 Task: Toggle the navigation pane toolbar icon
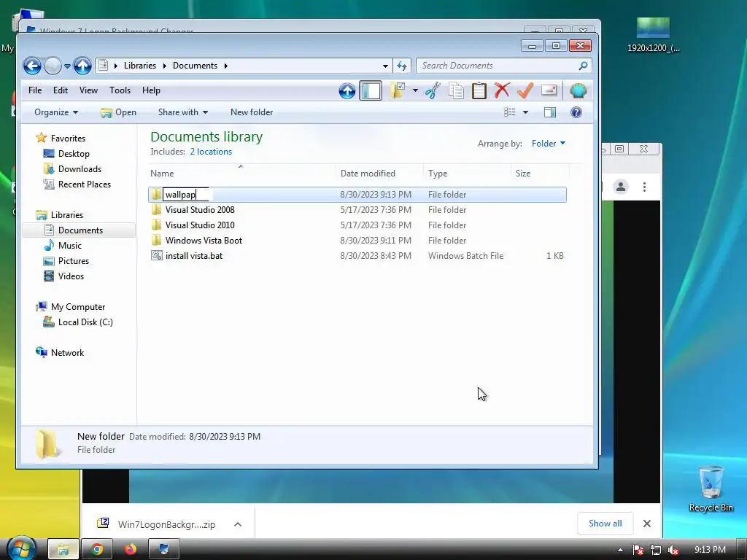click(x=371, y=90)
